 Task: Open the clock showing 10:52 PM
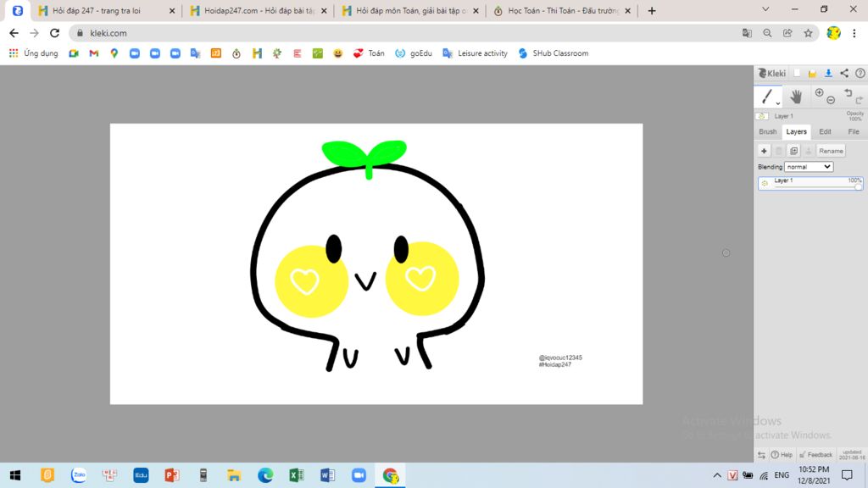[814, 475]
